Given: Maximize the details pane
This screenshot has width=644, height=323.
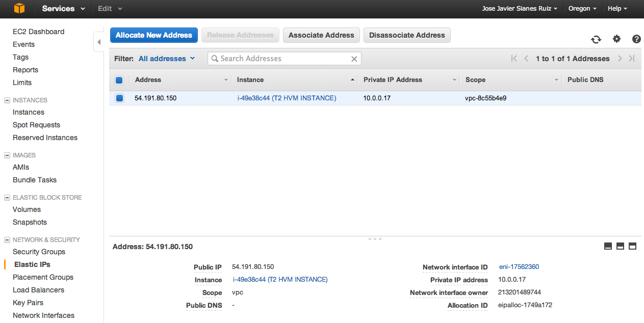Looking at the screenshot, I should (632, 246).
